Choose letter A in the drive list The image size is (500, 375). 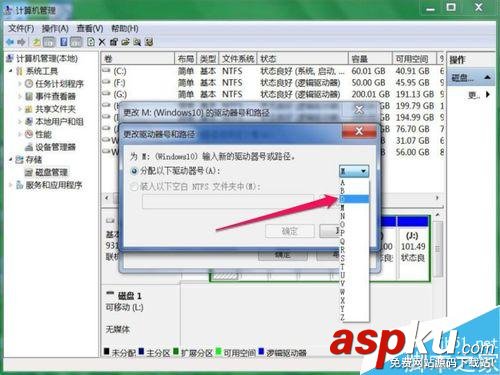click(354, 183)
